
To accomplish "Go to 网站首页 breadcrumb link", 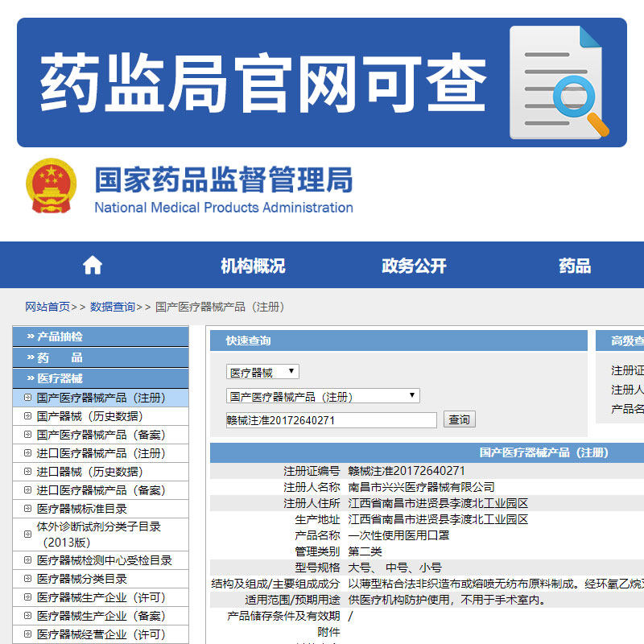I will 47,307.
